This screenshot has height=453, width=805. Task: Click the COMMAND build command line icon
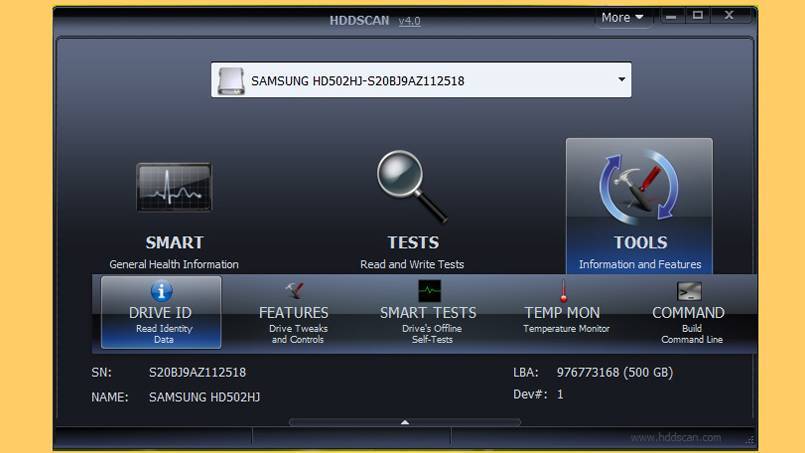(689, 292)
